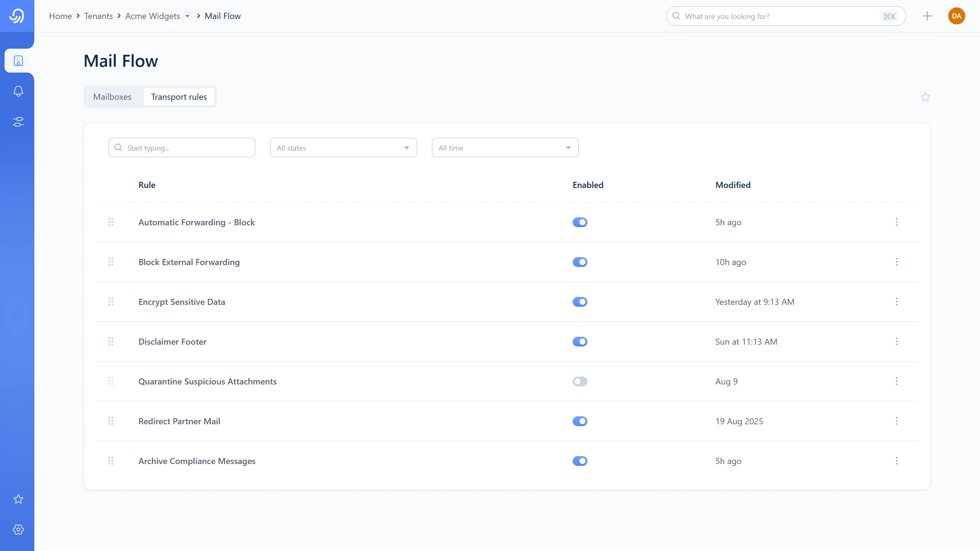Turn off Disclaimer Footer rule
The image size is (980, 551).
580,342
